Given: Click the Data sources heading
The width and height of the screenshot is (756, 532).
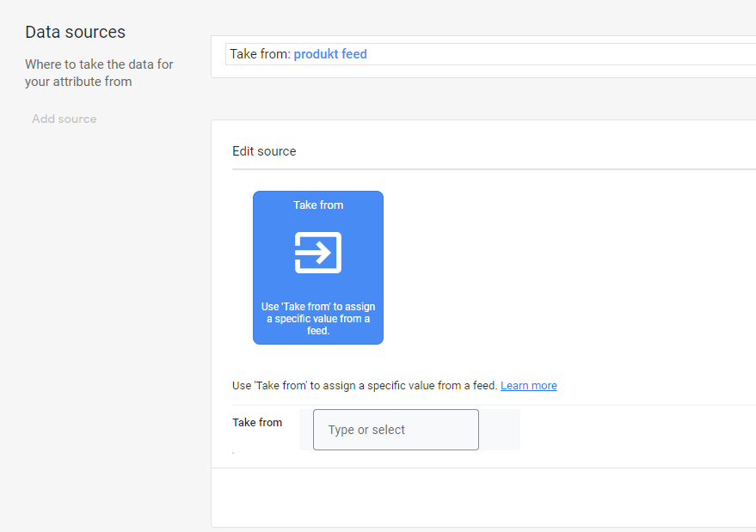Looking at the screenshot, I should click(75, 33).
